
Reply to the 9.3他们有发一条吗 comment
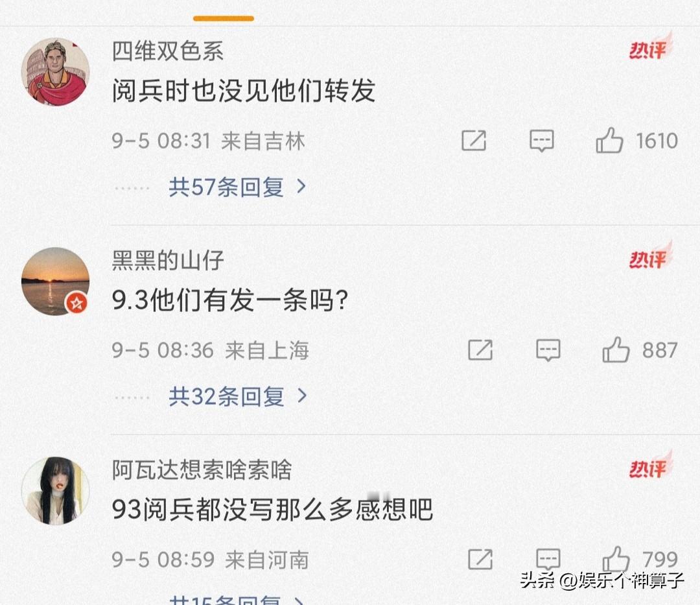tap(548, 350)
